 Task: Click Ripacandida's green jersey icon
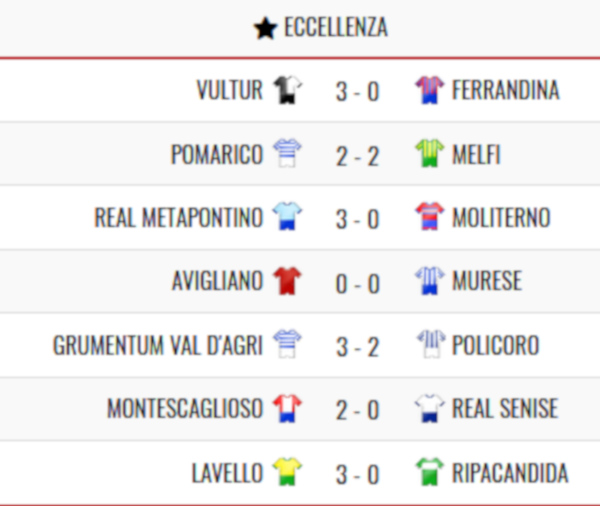[x=430, y=471]
